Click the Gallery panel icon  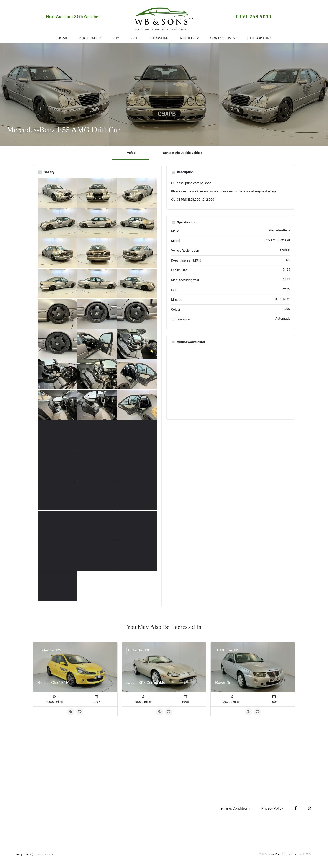[x=40, y=172]
